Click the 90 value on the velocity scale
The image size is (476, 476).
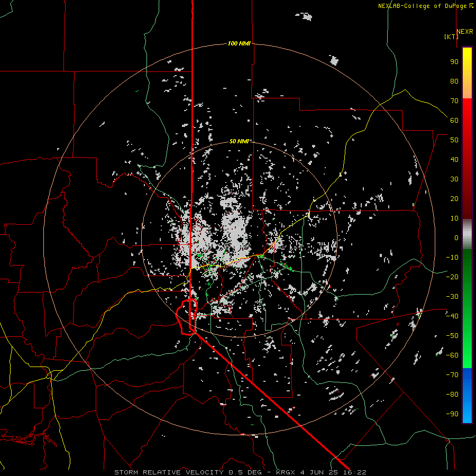(x=454, y=62)
